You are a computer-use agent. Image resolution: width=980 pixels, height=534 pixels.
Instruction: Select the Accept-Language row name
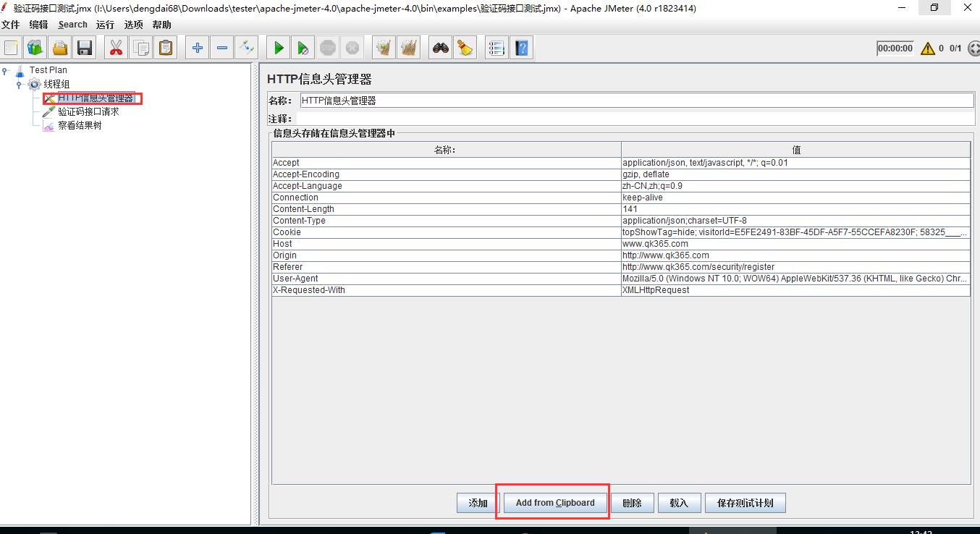(x=447, y=186)
